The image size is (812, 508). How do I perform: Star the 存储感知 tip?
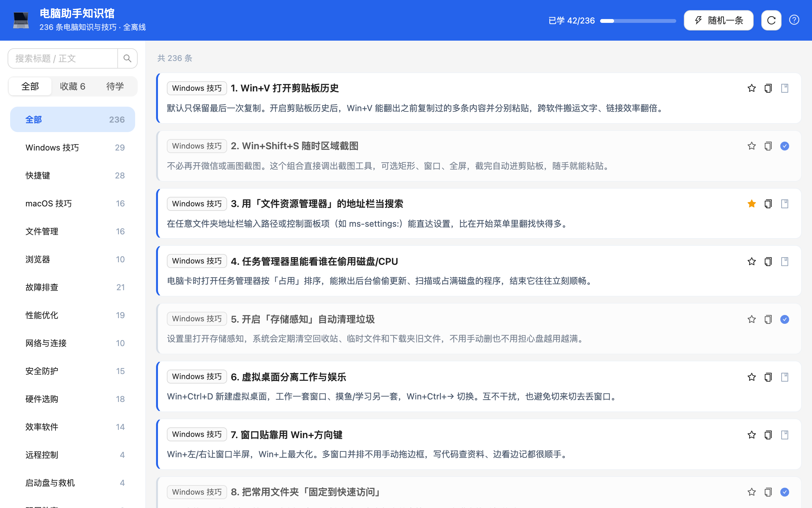pyautogui.click(x=752, y=319)
